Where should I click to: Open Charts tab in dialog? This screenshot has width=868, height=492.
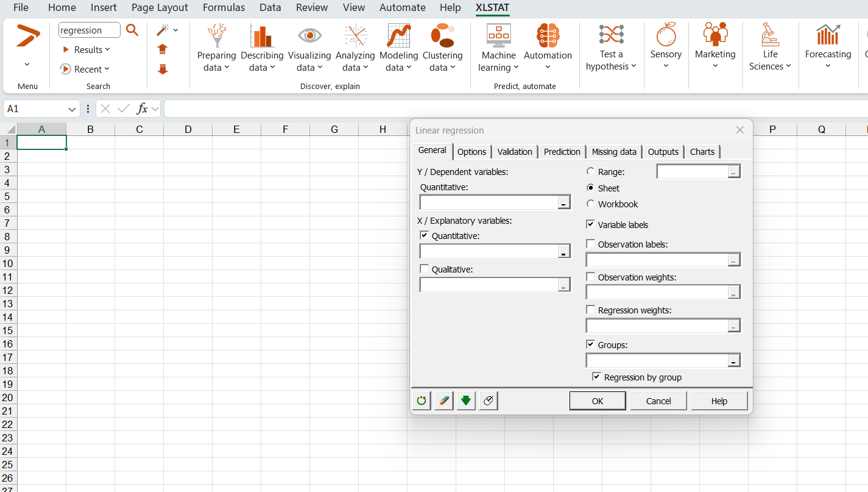(702, 152)
